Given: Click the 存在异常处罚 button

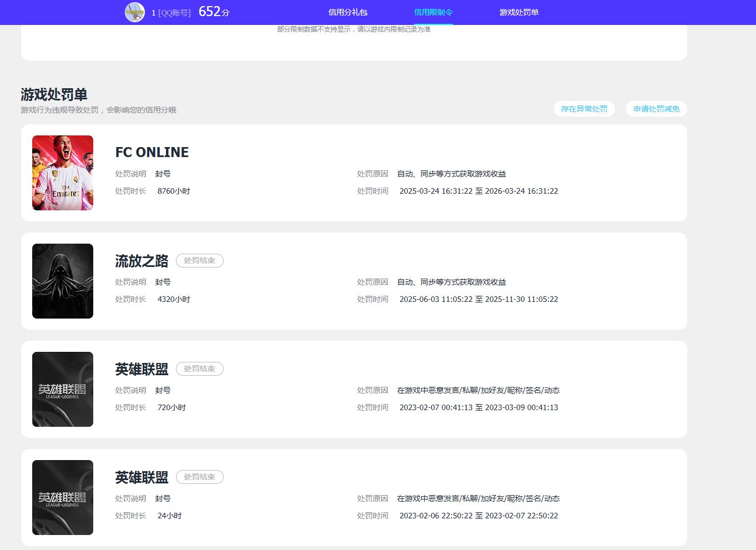Looking at the screenshot, I should pyautogui.click(x=584, y=109).
